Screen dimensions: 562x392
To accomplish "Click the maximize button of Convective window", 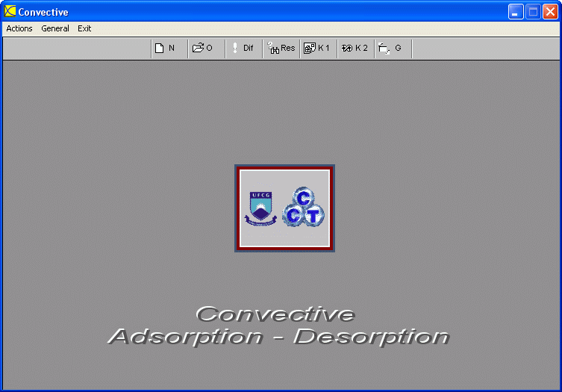I will [533, 12].
